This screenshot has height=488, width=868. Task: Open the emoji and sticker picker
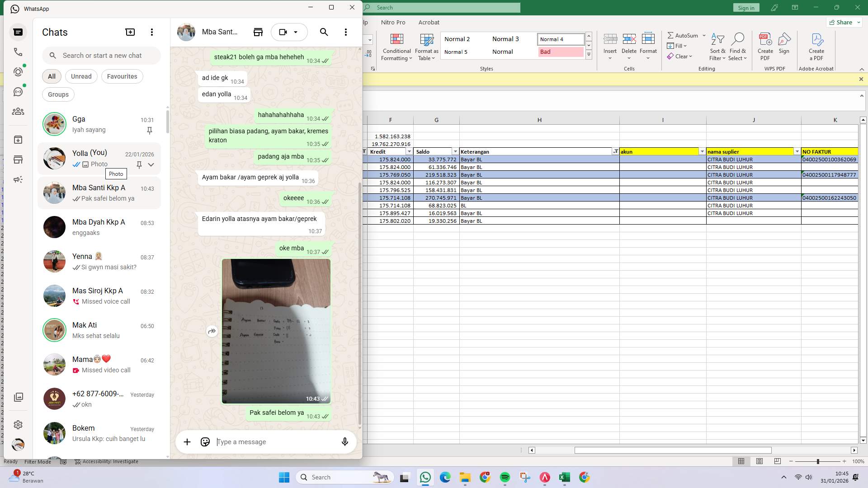(x=205, y=442)
